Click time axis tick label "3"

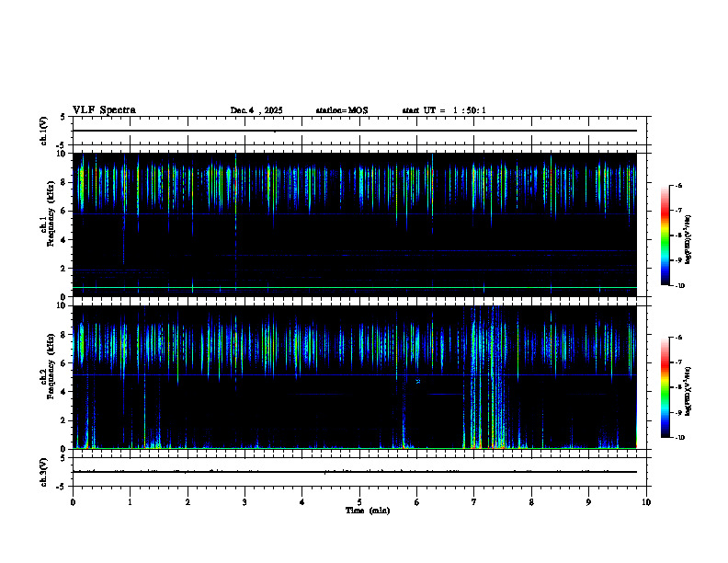point(245,502)
